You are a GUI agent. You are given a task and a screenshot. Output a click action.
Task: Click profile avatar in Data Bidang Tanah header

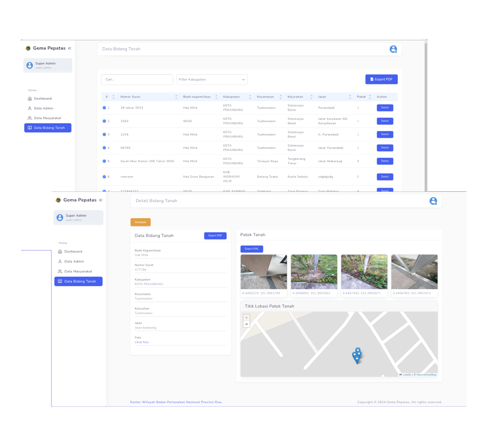[393, 49]
